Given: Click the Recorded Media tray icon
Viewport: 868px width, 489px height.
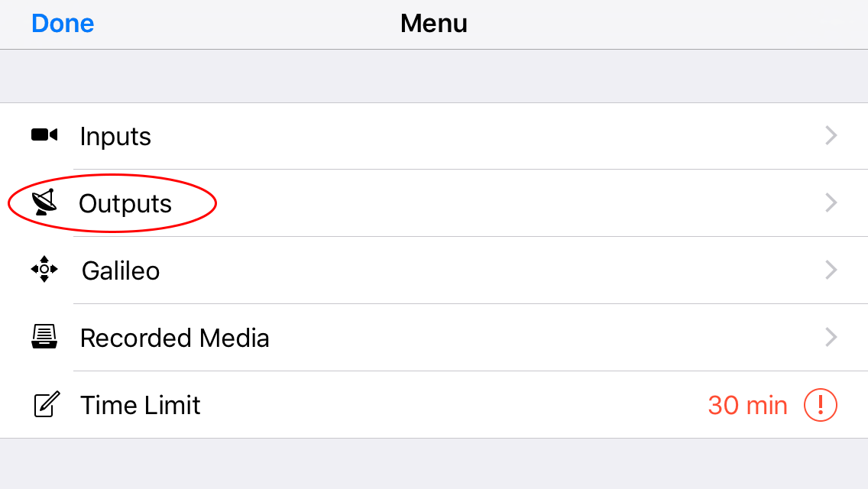Looking at the screenshot, I should tap(44, 337).
